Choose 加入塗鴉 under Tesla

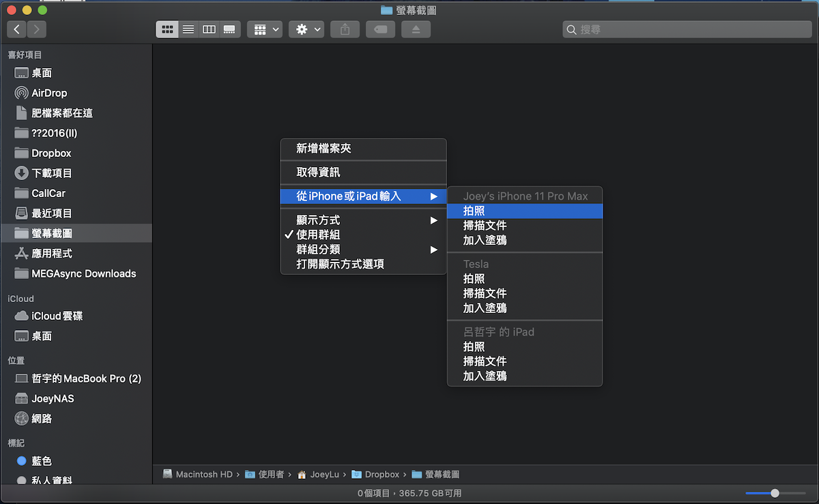[525, 308]
